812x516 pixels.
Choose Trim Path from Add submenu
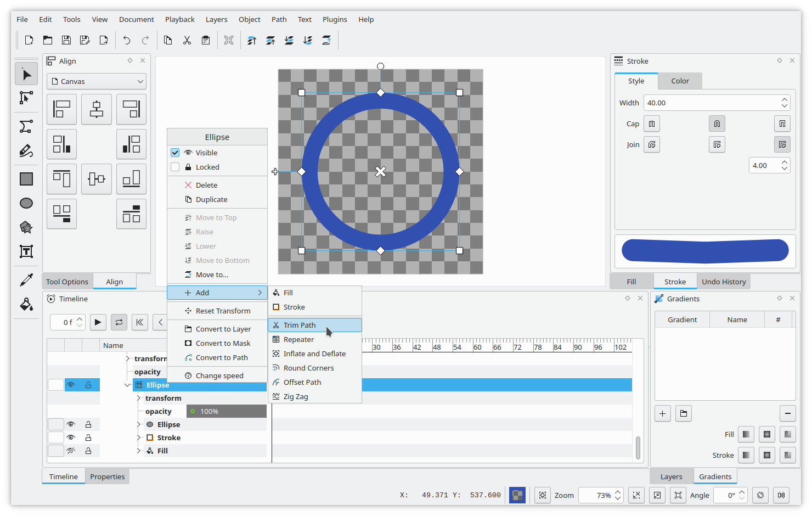coord(315,325)
